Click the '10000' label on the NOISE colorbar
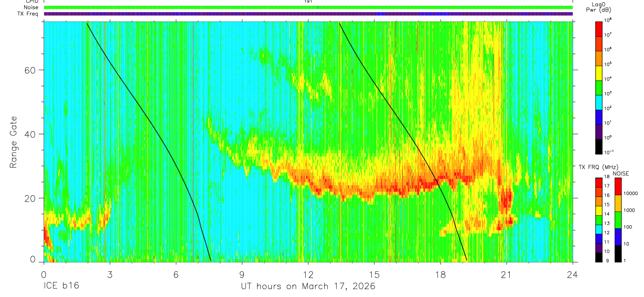 pyautogui.click(x=630, y=193)
